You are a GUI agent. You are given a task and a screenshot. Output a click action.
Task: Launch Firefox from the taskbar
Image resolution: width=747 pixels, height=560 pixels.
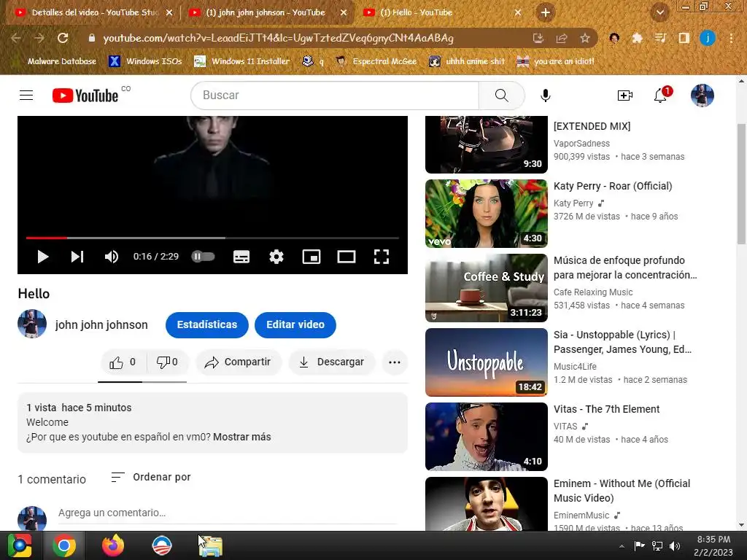coord(113,545)
